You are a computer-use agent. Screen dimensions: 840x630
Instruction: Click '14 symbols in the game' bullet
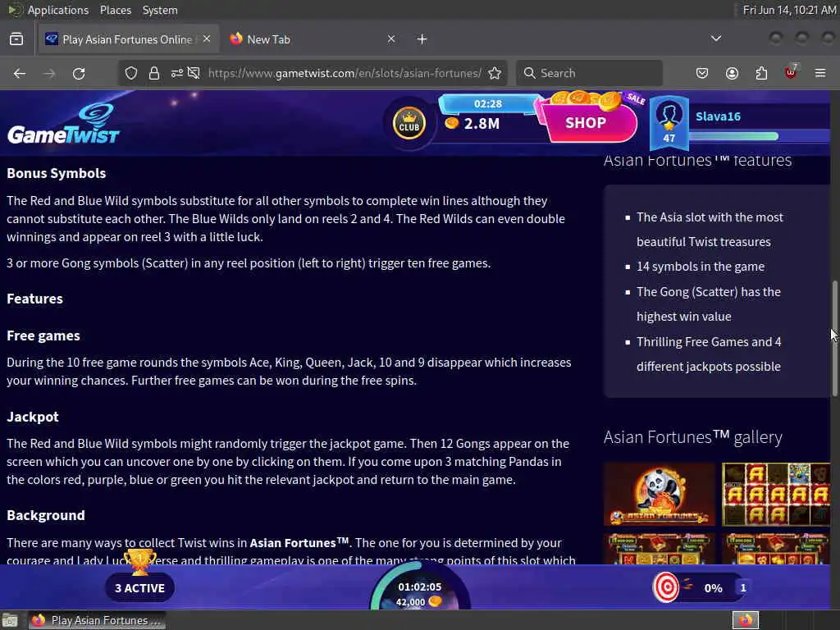point(701,267)
